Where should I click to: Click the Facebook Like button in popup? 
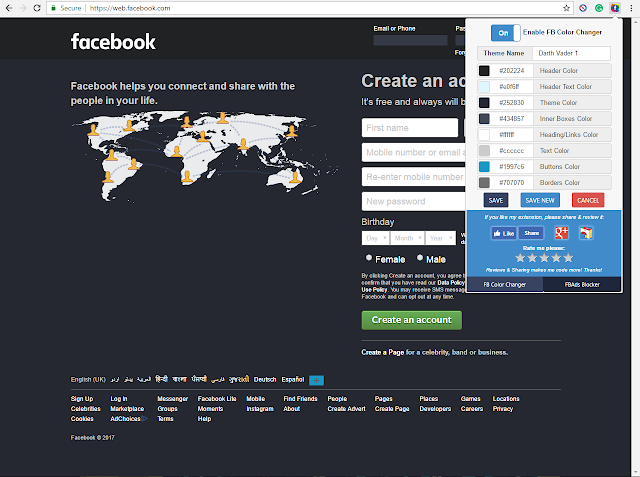coord(504,233)
